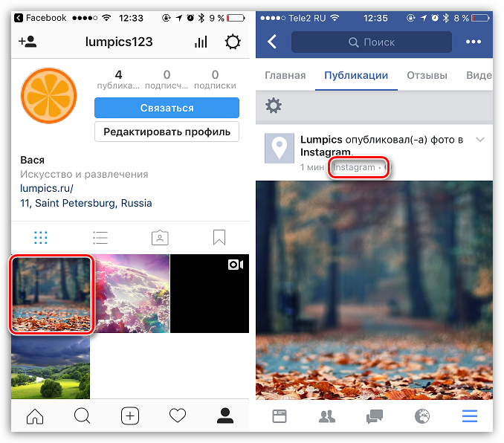Screen dimensions: 504x443
Task: Expand the post options chevron
Action: pos(480,140)
